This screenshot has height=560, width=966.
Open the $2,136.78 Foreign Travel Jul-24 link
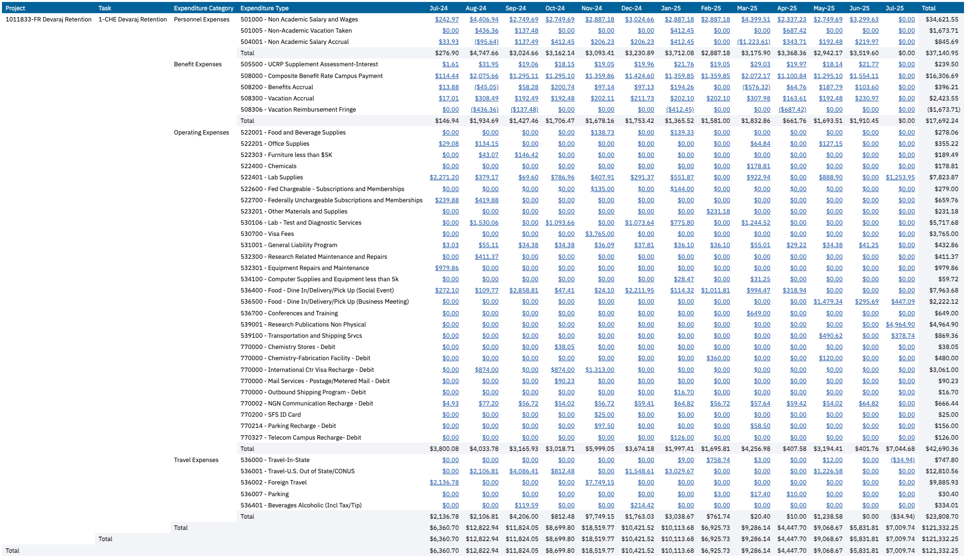click(x=444, y=483)
